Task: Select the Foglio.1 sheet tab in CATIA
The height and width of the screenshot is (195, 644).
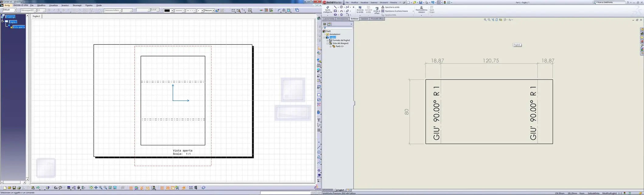Action: (x=37, y=16)
